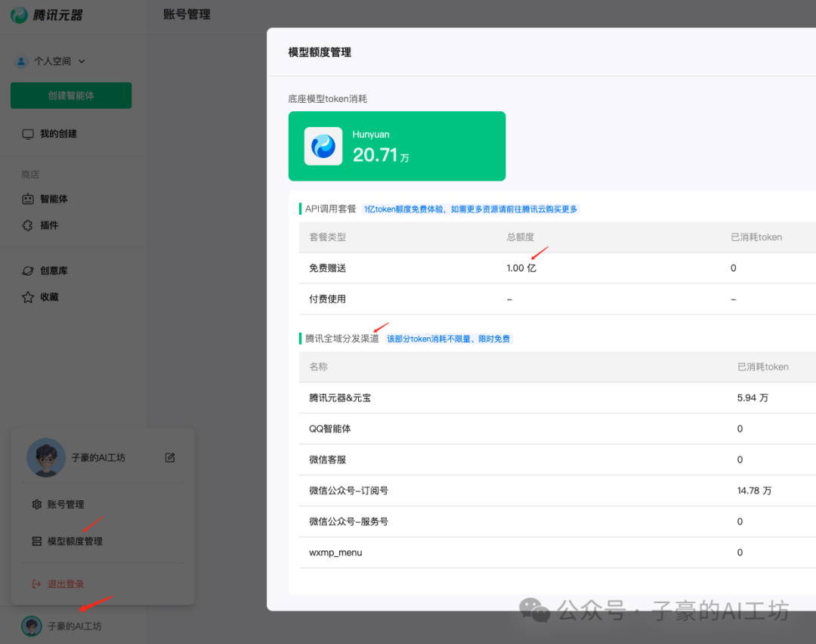Click the 该部分token消耗不限量 limited-time free link
This screenshot has width=816, height=644.
[x=449, y=338]
